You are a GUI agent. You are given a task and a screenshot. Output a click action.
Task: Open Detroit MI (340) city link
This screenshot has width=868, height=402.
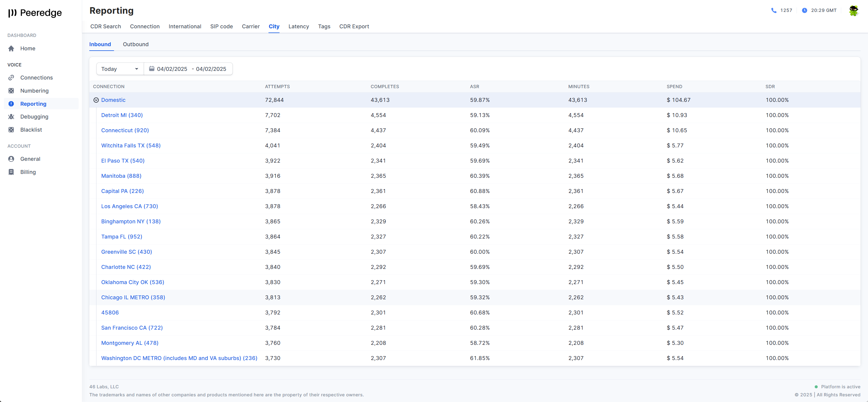(x=122, y=115)
